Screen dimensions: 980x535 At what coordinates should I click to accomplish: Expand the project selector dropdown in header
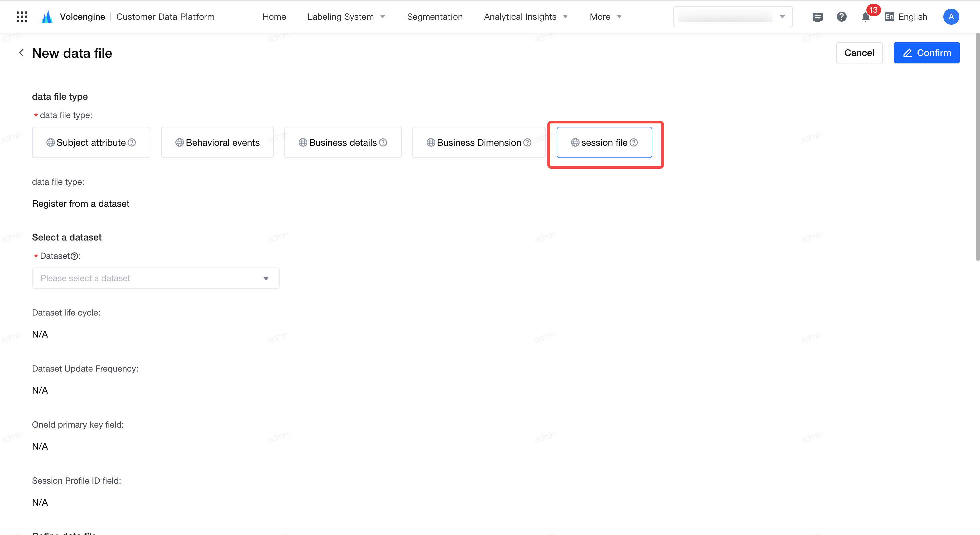point(733,17)
